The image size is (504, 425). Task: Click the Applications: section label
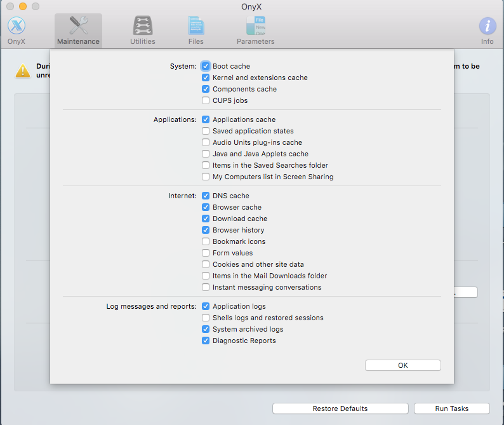[175, 119]
